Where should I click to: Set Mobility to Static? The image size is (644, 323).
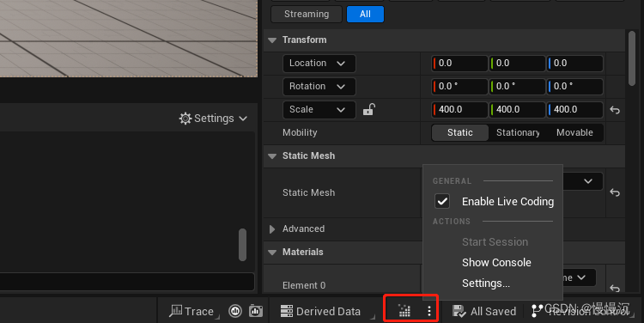tap(460, 133)
